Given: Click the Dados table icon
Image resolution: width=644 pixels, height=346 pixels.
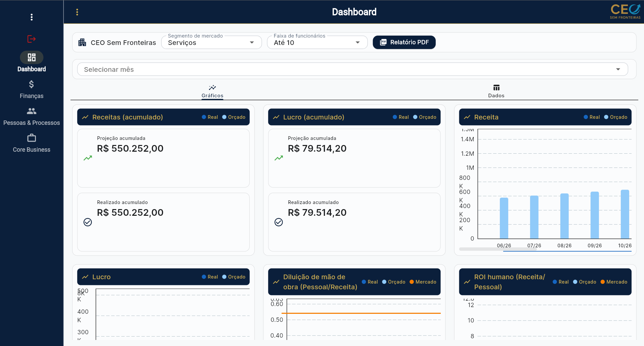Looking at the screenshot, I should (497, 88).
